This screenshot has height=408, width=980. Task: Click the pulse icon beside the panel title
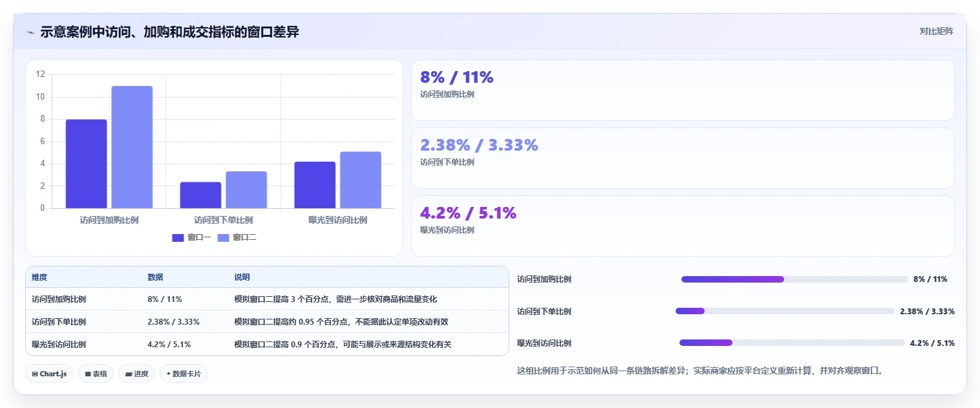coord(30,32)
